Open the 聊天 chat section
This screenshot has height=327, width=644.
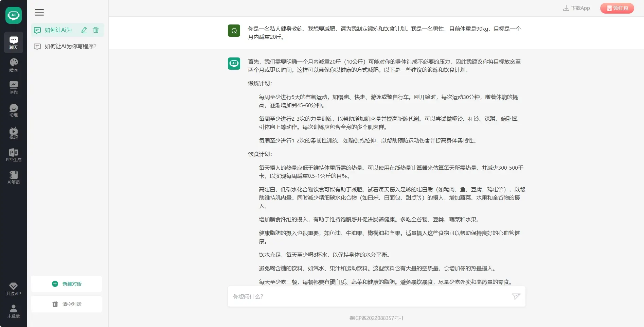point(14,42)
